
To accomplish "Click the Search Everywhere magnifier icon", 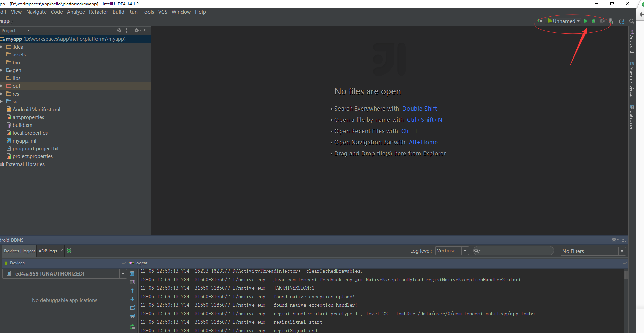I will click(632, 21).
